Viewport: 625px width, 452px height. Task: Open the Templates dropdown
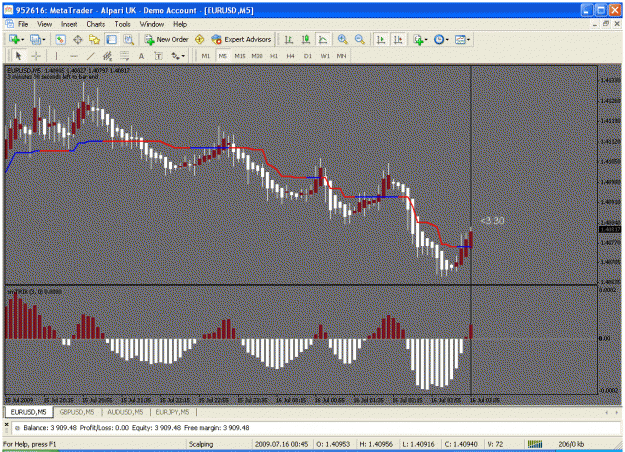(462, 39)
